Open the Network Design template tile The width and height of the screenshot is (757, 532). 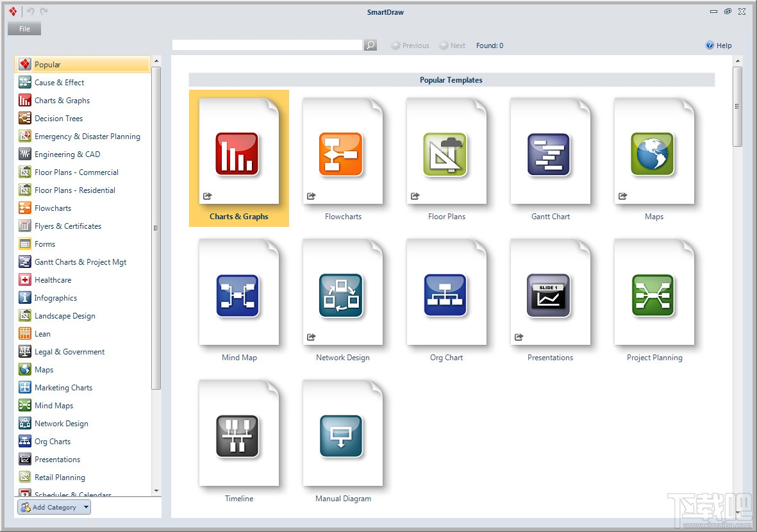[x=343, y=299]
